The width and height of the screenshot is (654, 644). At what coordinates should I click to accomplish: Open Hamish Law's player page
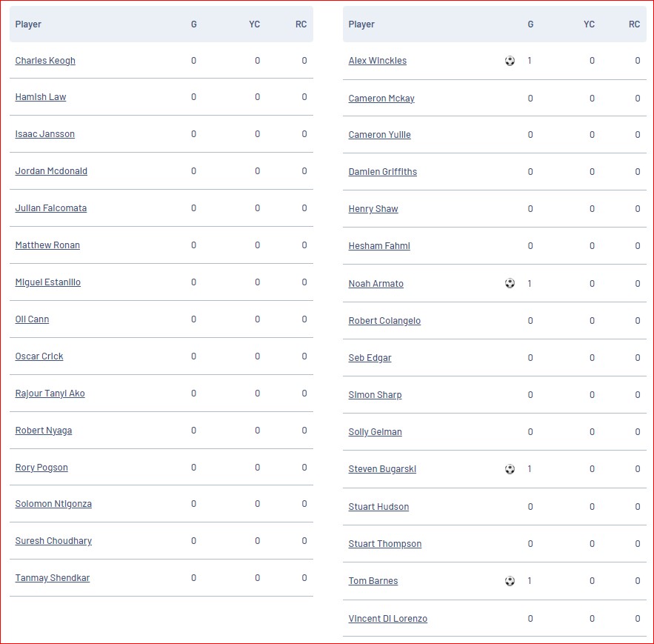[x=41, y=97]
